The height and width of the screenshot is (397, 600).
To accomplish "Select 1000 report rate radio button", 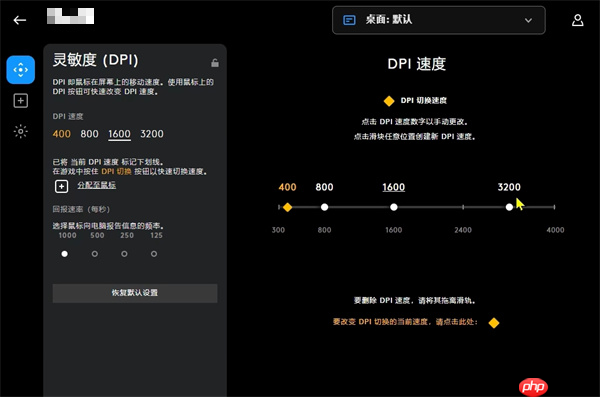I will coord(65,254).
